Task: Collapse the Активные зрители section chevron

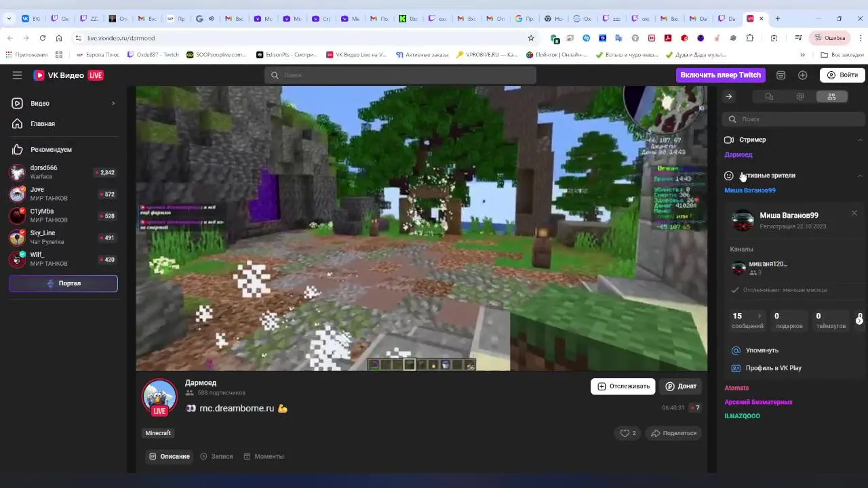Action: tap(860, 176)
